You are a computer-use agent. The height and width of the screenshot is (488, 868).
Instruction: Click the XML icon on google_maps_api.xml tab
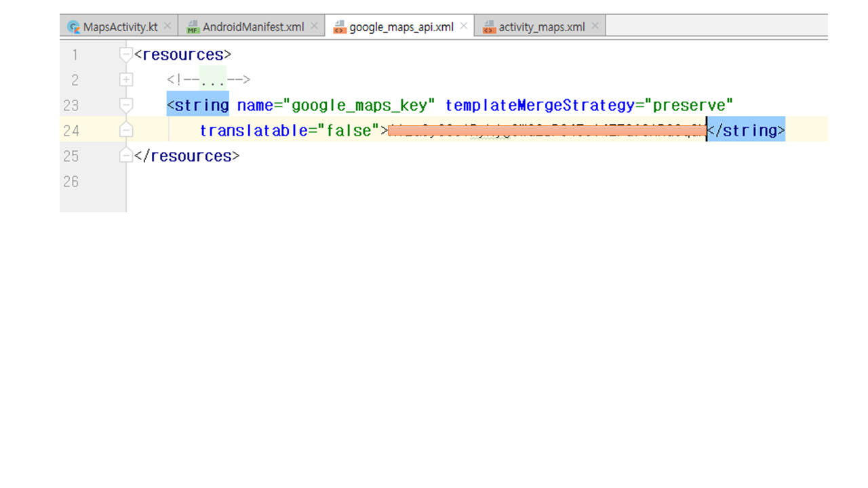coord(339,27)
